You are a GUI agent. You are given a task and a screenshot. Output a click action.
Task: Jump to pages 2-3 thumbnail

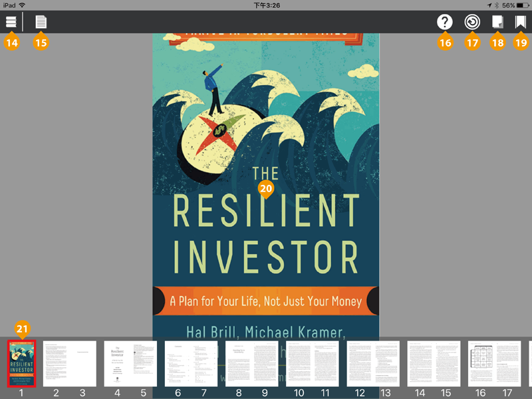[x=70, y=364]
